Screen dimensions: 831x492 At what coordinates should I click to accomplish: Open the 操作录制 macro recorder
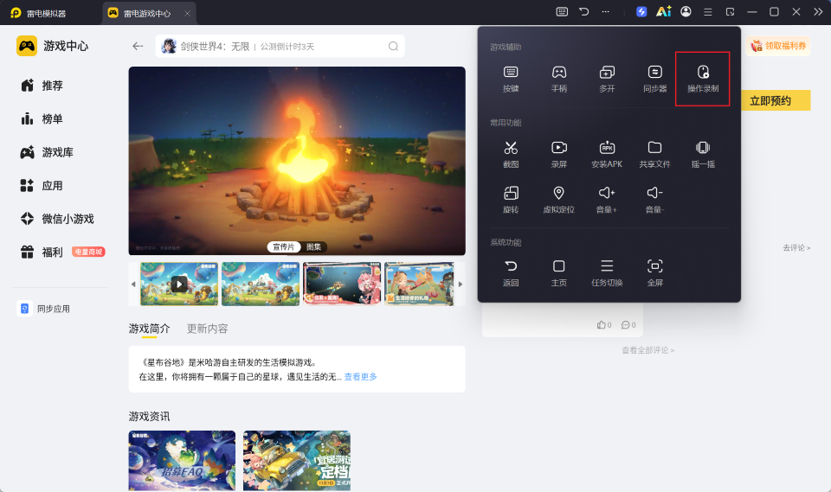coord(703,78)
